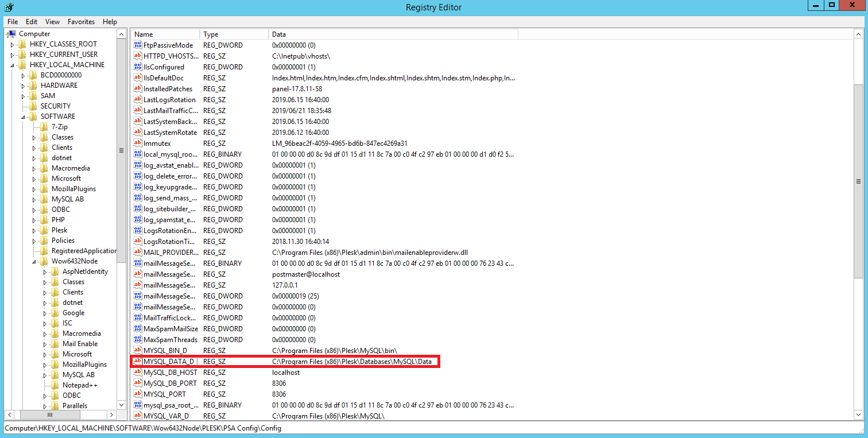This screenshot has width=868, height=438.
Task: Click the local_mysql_roo binary value icon
Action: (138, 154)
